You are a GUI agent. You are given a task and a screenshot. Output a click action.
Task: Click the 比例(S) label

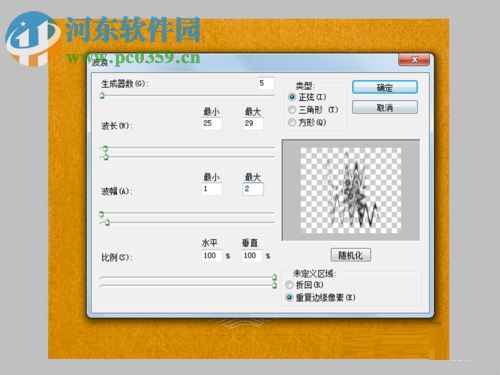tap(117, 258)
